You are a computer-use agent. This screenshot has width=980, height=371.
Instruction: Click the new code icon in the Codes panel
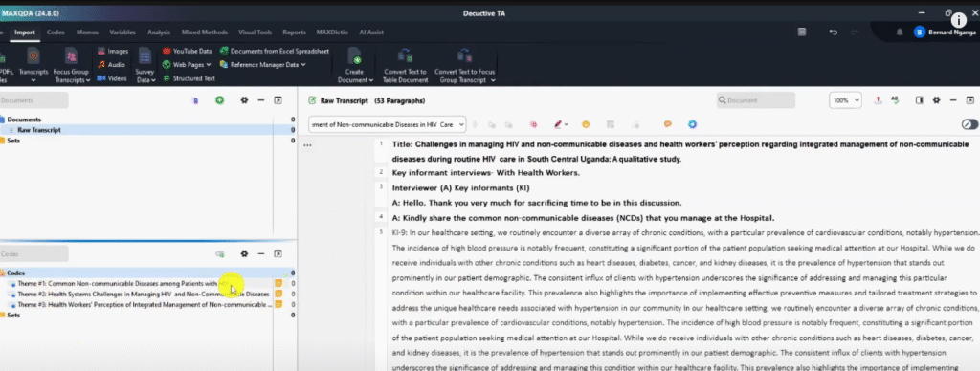click(219, 254)
